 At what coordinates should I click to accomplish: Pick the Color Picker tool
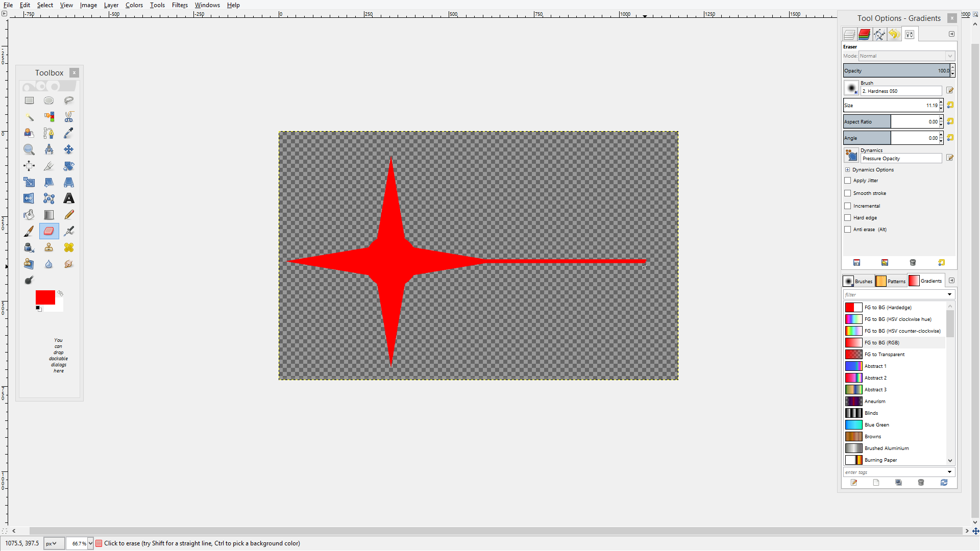tap(69, 133)
